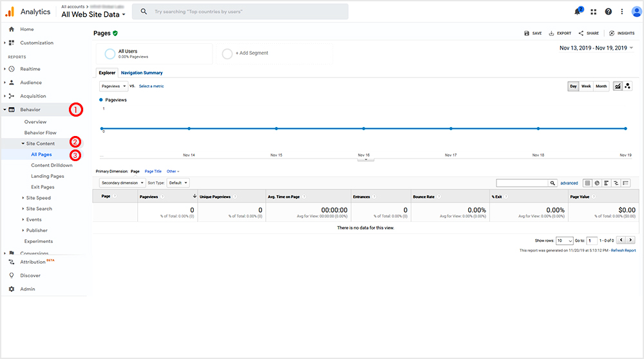Select the pivot table view
The height and width of the screenshot is (359, 644).
625,183
